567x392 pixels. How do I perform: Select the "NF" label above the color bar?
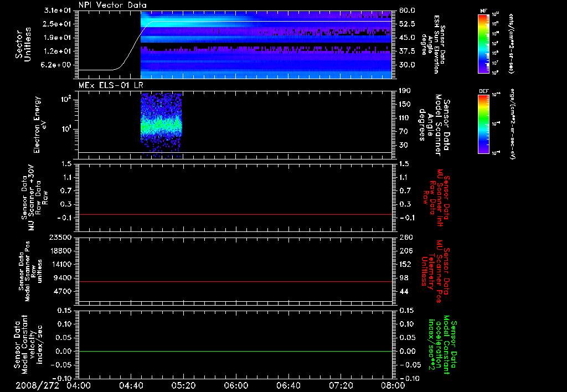[483, 11]
